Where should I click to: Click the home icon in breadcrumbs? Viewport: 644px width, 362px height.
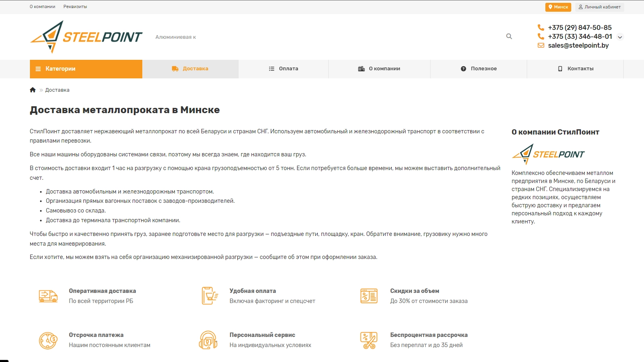pos(33,90)
